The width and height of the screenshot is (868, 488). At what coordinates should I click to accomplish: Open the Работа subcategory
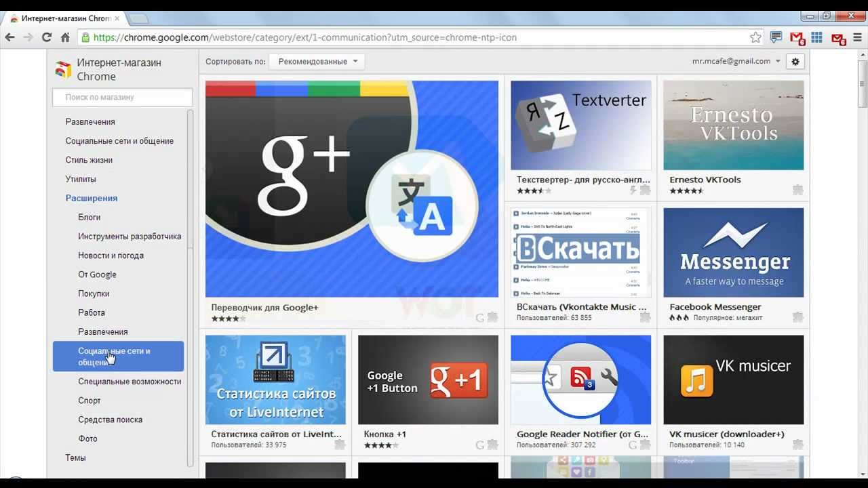point(92,312)
